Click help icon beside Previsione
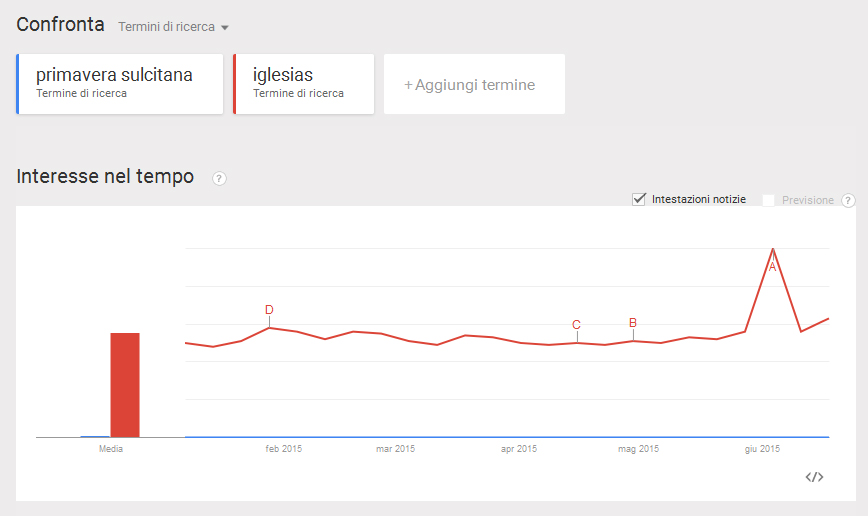This screenshot has height=516, width=868. tap(848, 200)
